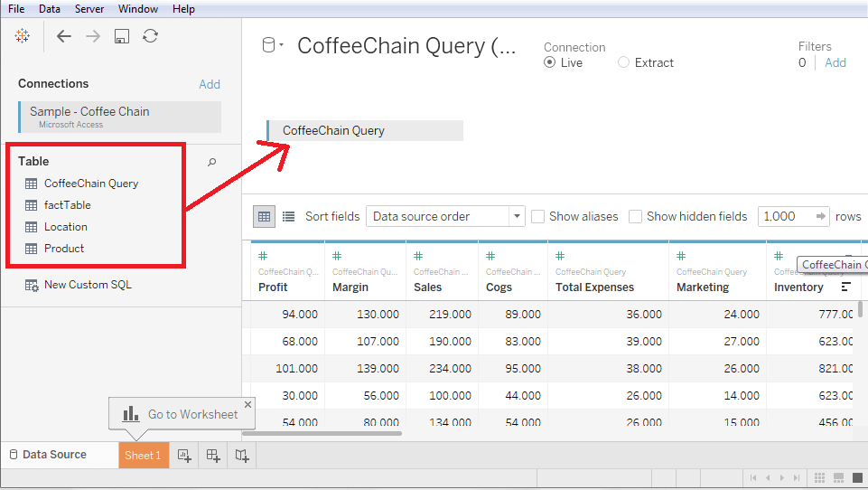This screenshot has height=490, width=868.
Task: Go to last sheet navigation arrow
Action: point(796,478)
